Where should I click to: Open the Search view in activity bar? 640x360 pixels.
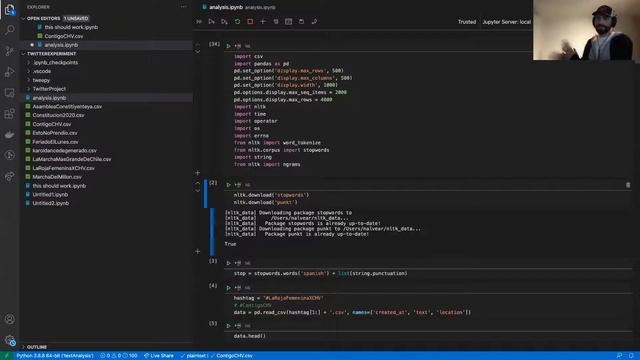(x=9, y=30)
